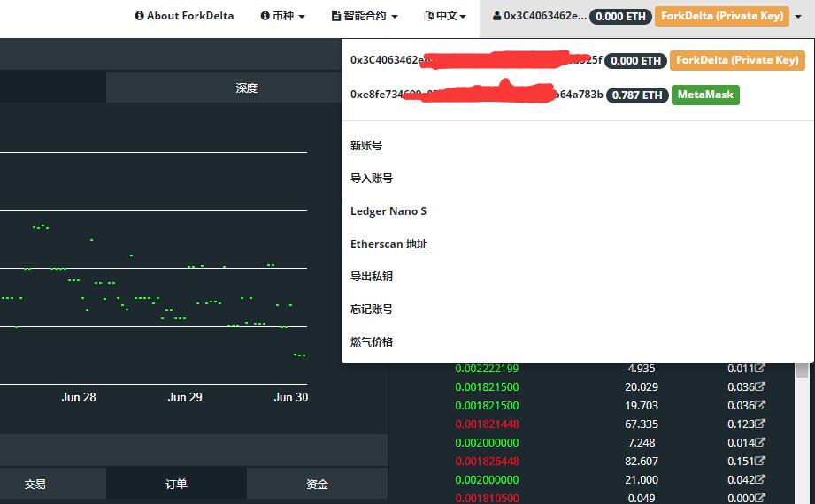Click the dropdown 0.000 ETH balance badge
This screenshot has width=815, height=504.
pos(635,61)
